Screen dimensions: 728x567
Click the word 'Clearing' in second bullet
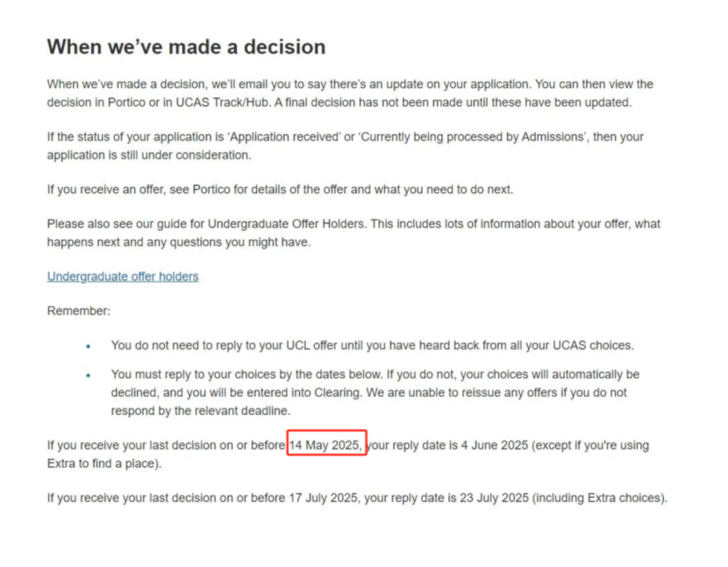[338, 392]
